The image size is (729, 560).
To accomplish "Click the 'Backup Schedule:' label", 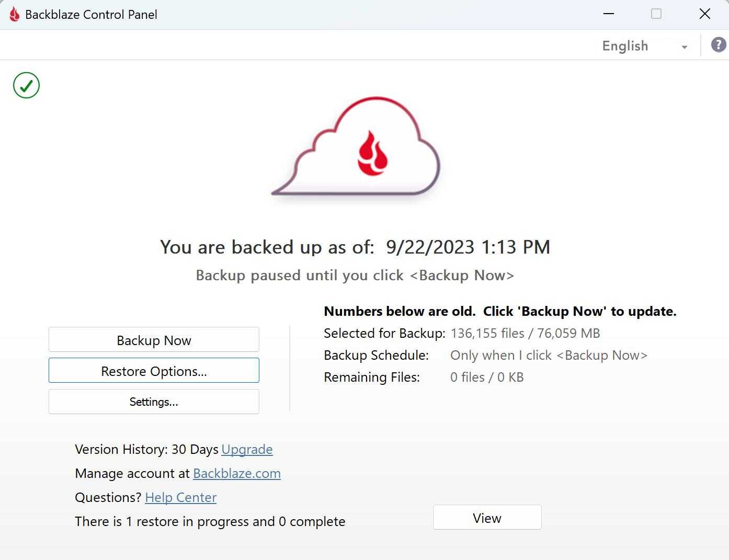I will point(376,355).
